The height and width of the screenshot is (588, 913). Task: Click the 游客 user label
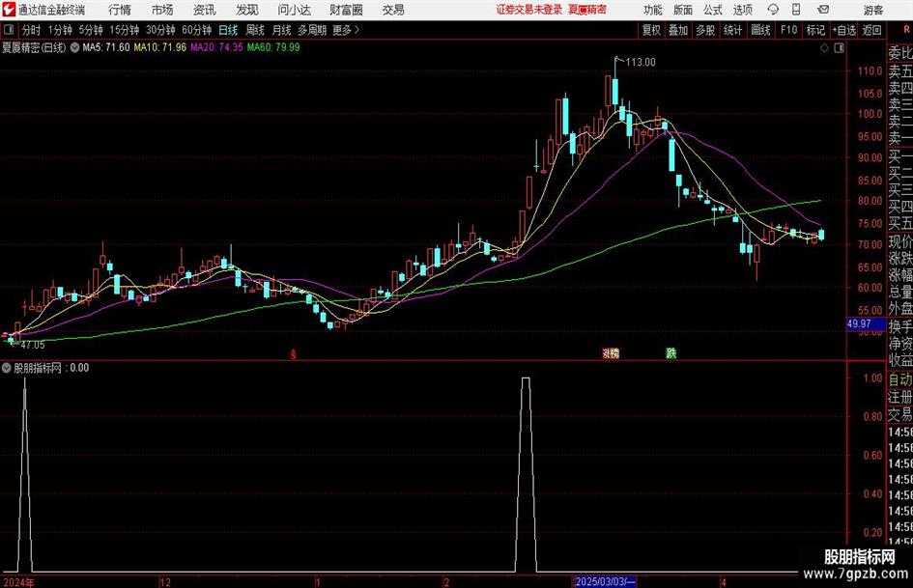coord(872,10)
